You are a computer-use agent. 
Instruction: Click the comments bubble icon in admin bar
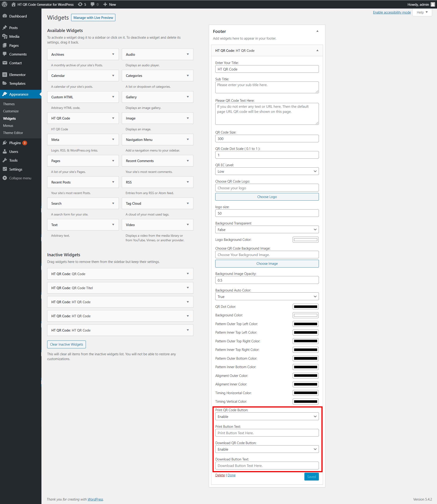(x=92, y=4)
